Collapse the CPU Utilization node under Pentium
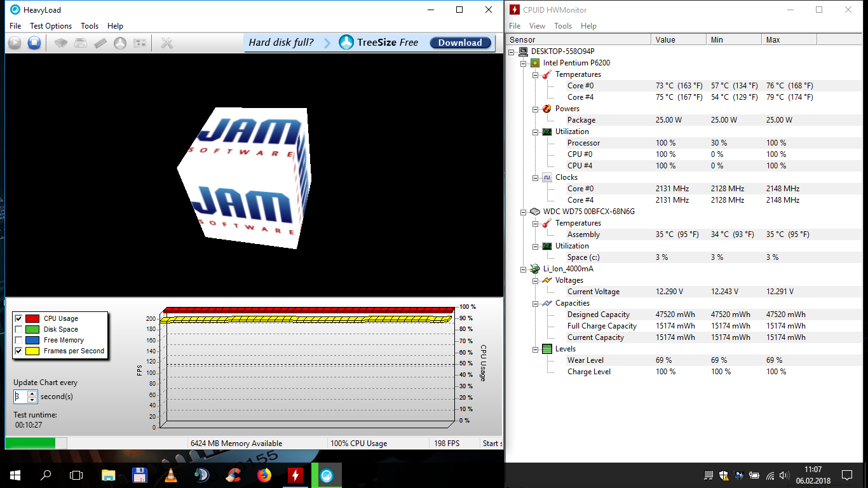 point(535,132)
